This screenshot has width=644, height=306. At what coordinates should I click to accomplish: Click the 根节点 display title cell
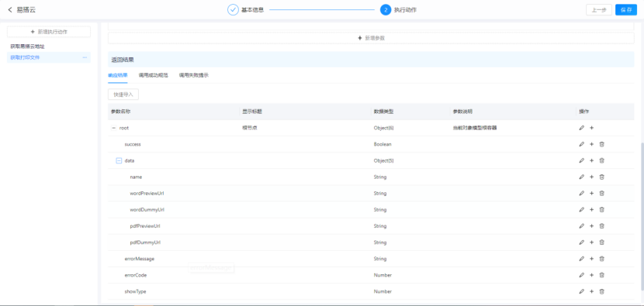[250, 128]
